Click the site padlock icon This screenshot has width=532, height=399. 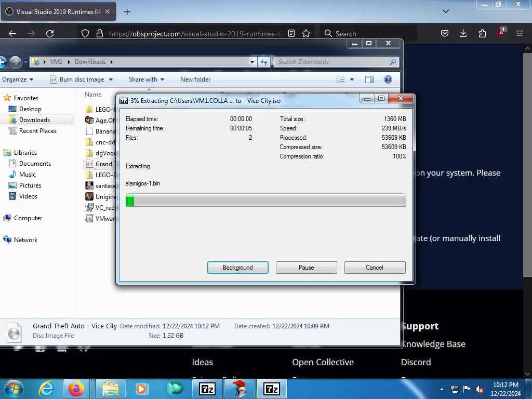tap(99, 34)
